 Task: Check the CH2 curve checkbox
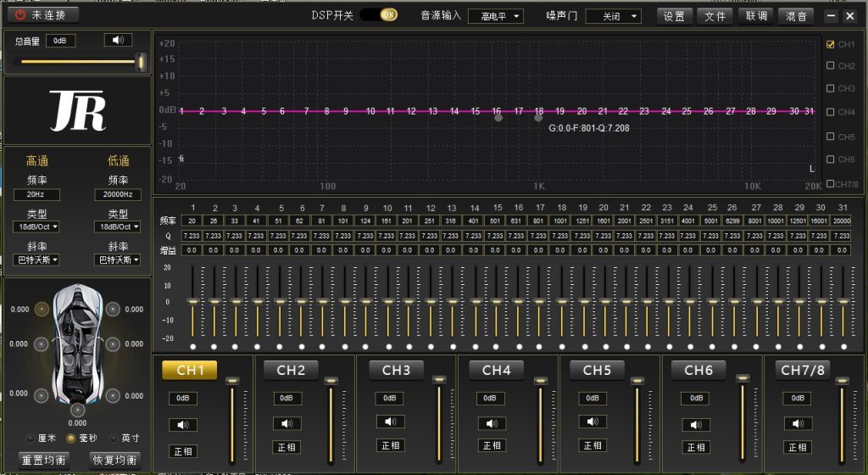click(831, 65)
